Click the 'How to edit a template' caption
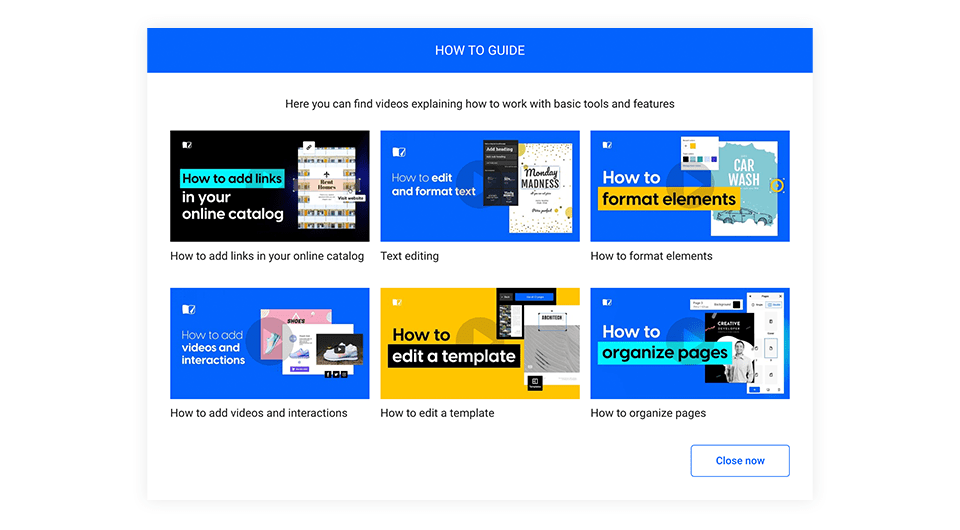The height and width of the screenshot is (530, 960). tap(437, 413)
